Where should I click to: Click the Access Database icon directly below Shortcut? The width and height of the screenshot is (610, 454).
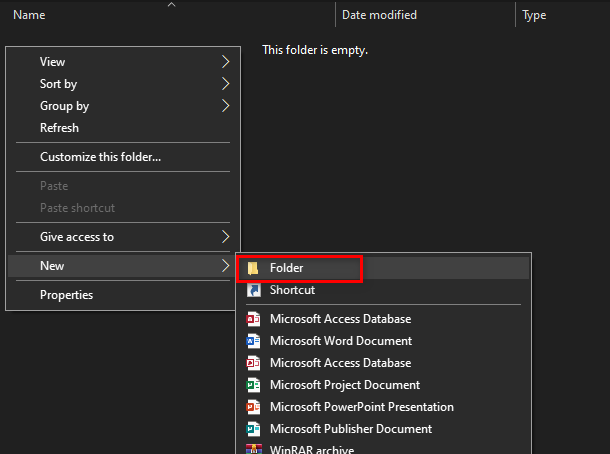pyautogui.click(x=253, y=319)
